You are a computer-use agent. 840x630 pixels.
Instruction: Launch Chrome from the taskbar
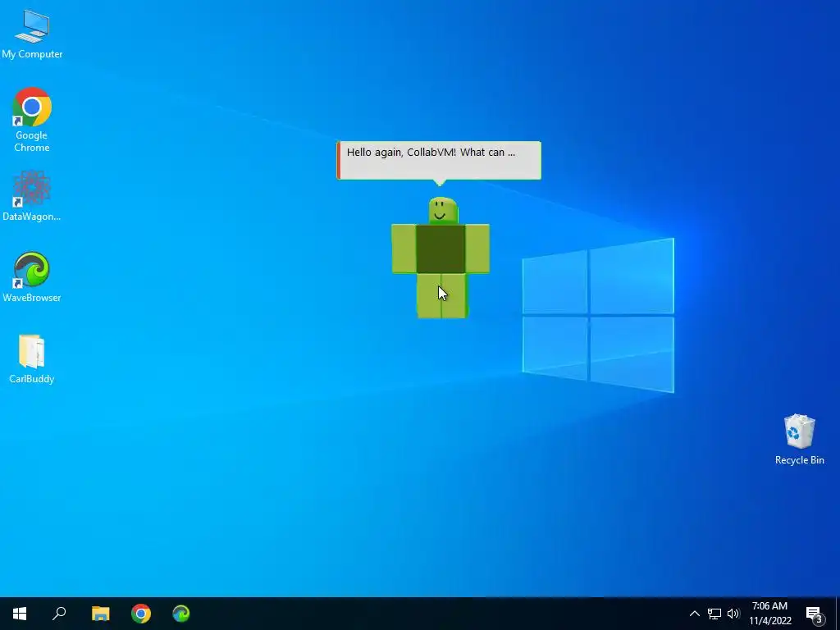141,614
